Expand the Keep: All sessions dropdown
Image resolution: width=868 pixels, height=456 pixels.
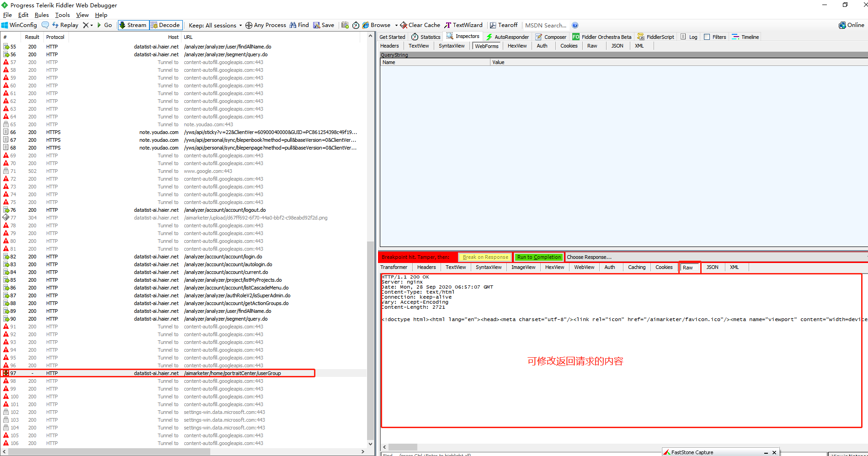tap(215, 25)
